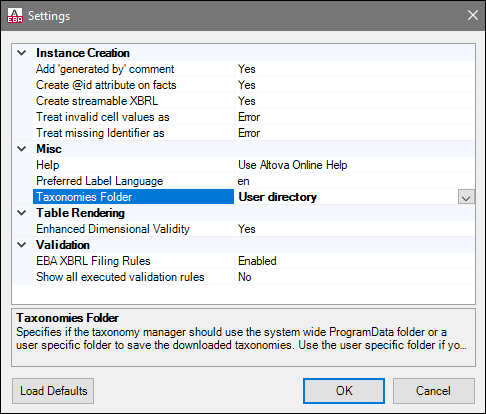Confirm settings with the OK button
The width and height of the screenshot is (486, 414).
(344, 391)
